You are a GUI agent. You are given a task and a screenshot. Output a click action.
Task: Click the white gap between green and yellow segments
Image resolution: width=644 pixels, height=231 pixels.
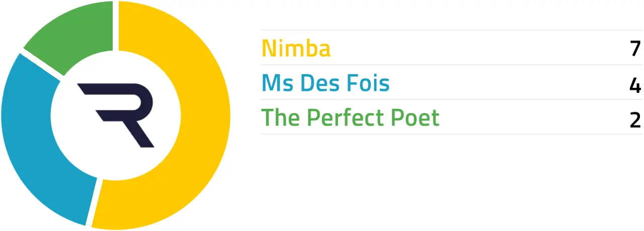(116, 25)
